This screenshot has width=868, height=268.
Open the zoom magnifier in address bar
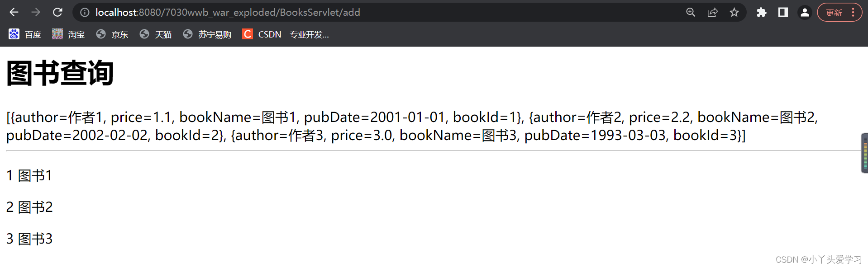tap(691, 12)
